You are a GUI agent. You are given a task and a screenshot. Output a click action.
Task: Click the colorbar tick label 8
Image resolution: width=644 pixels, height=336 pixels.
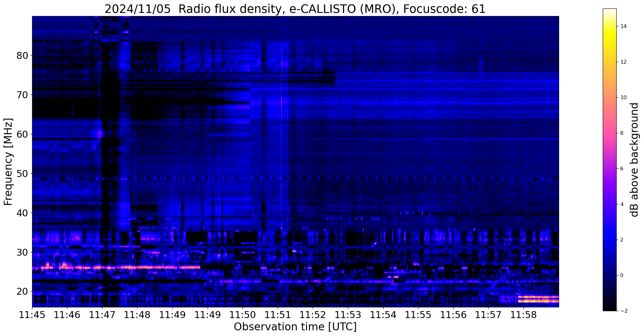pyautogui.click(x=621, y=133)
